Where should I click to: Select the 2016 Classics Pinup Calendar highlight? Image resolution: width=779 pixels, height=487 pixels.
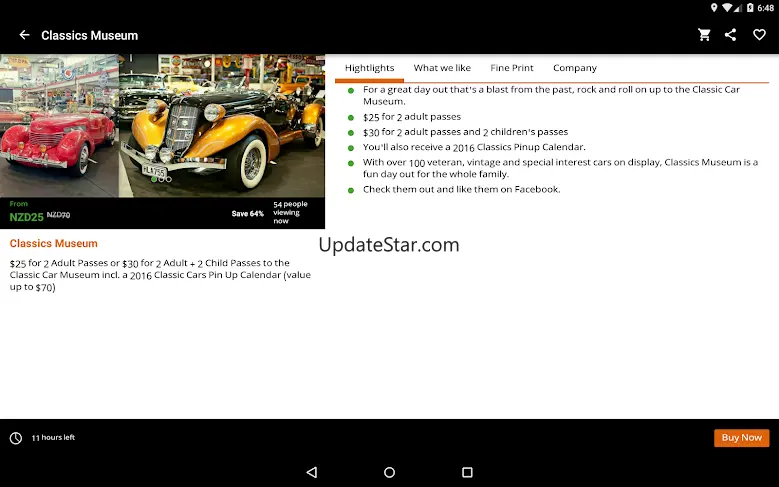pos(474,147)
